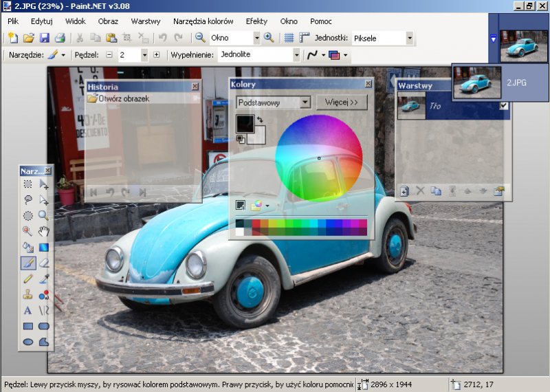The height and width of the screenshot is (392, 550).
Task: Click the primary black color swatch
Action: (244, 124)
